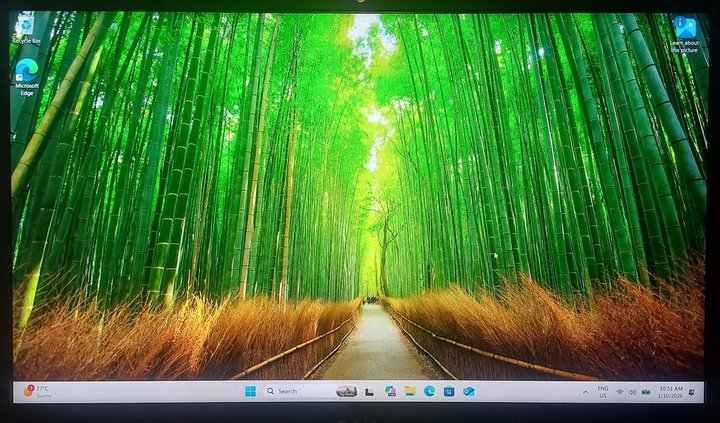Viewport: 720px width, 423px height.
Task: Click the battery tray icon
Action: (x=646, y=392)
